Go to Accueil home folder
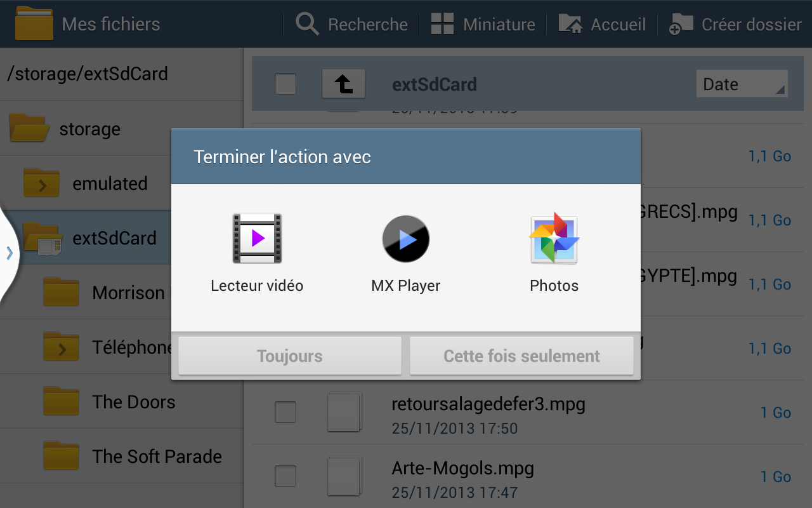The height and width of the screenshot is (508, 812). (x=602, y=24)
